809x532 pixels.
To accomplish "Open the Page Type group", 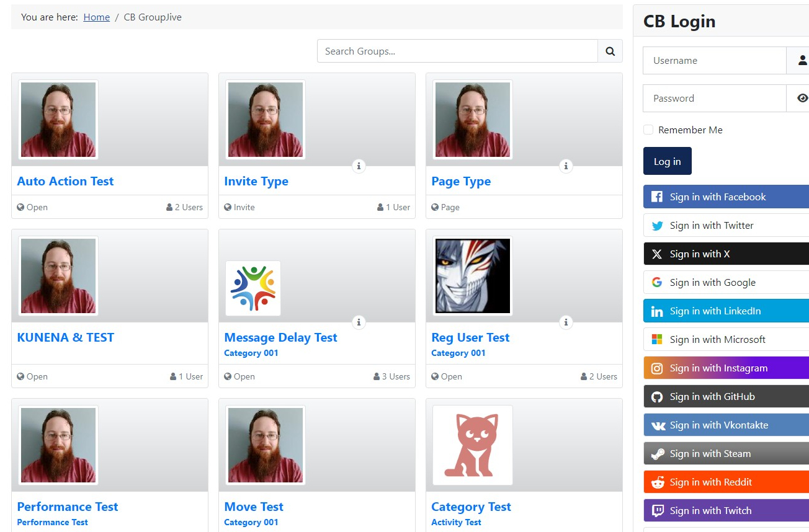I will (x=461, y=181).
